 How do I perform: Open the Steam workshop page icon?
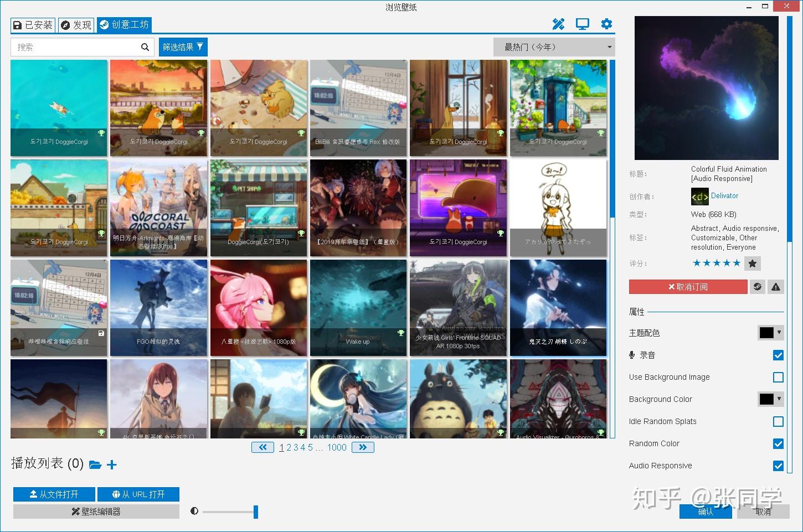pos(758,287)
